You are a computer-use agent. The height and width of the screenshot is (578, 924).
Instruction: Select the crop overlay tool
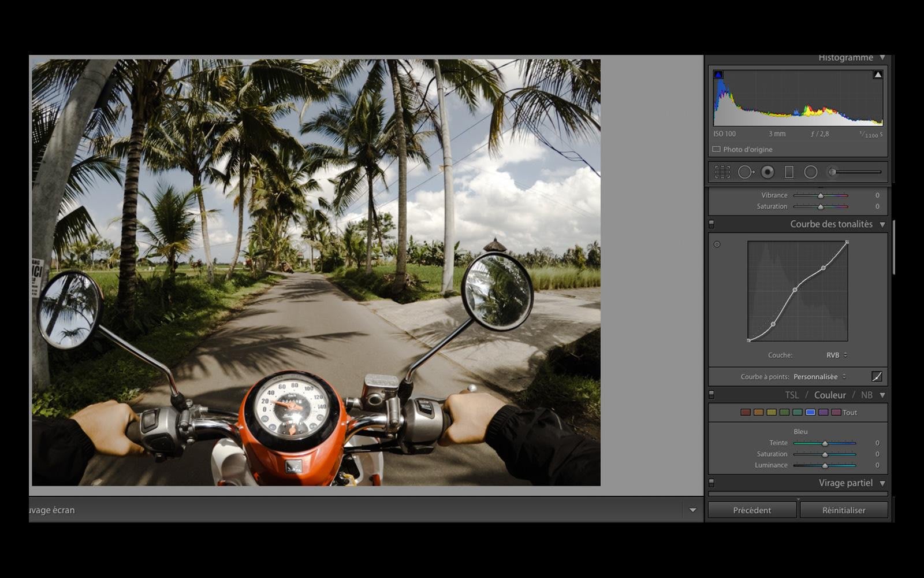(x=722, y=172)
